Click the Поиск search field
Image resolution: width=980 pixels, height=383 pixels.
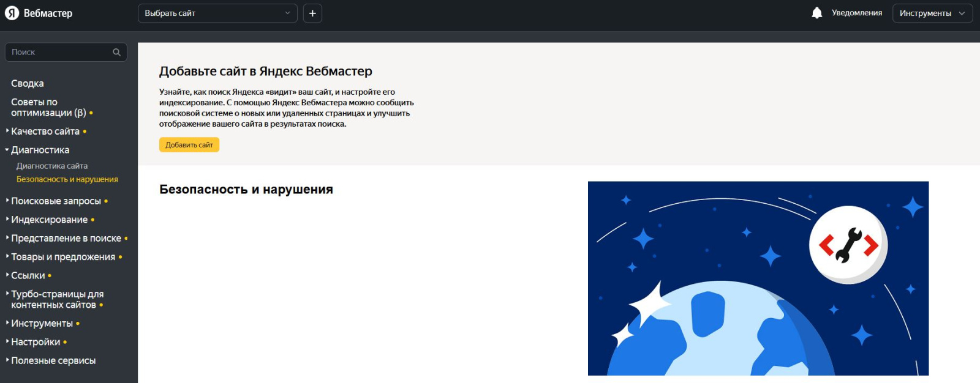pos(66,52)
